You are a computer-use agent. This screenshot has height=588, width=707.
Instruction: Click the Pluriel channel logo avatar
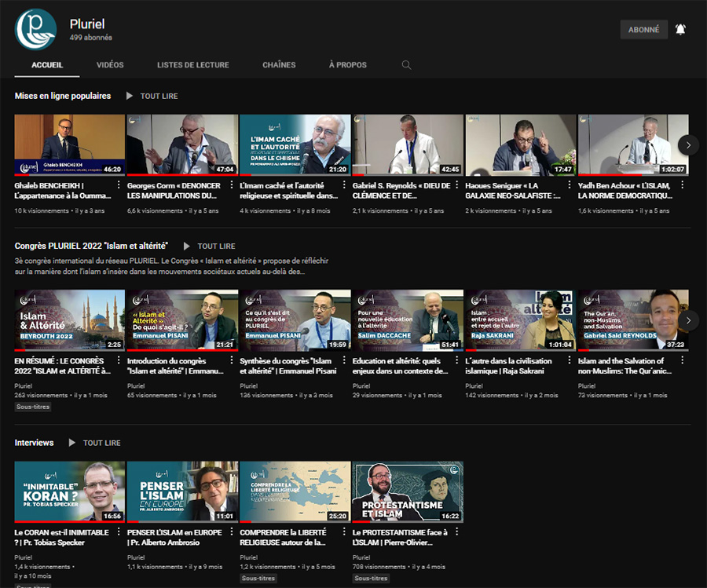point(35,29)
